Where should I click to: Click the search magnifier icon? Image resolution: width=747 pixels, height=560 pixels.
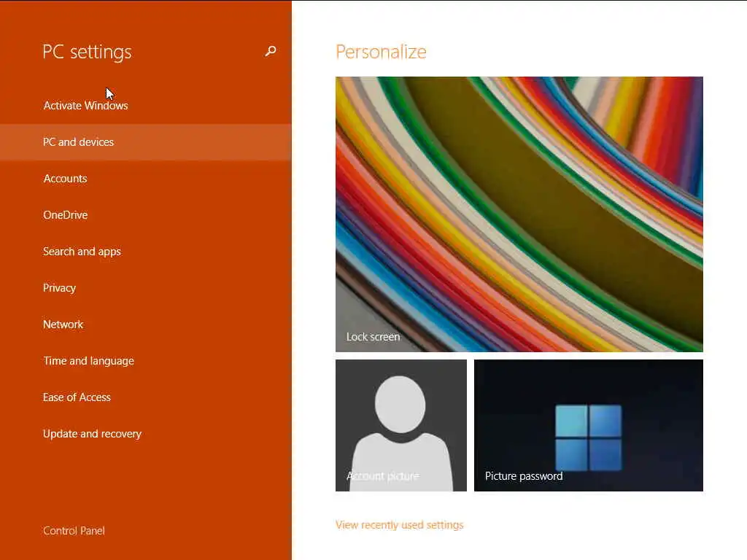tap(271, 52)
